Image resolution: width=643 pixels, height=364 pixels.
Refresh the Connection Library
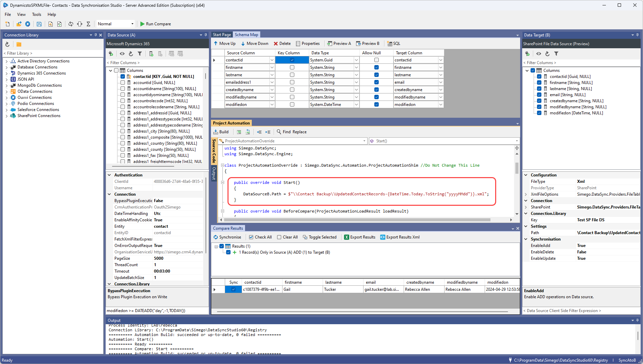[x=7, y=44]
